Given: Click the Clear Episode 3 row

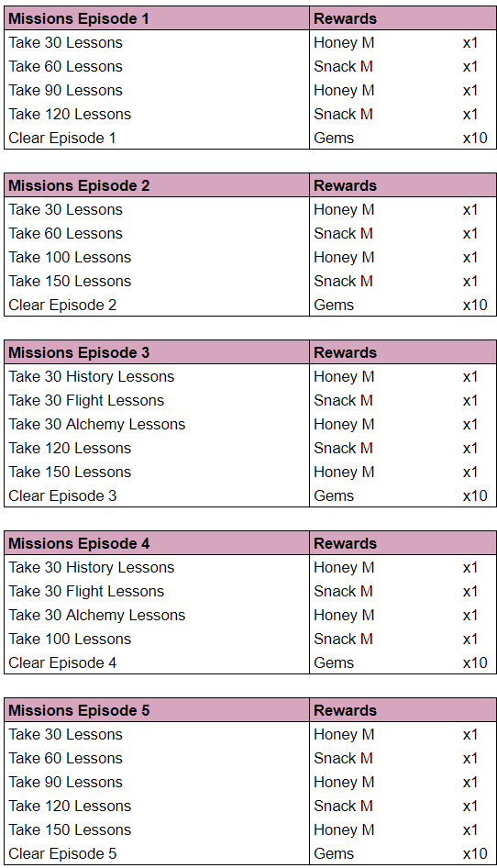Looking at the screenshot, I should click(250, 495).
